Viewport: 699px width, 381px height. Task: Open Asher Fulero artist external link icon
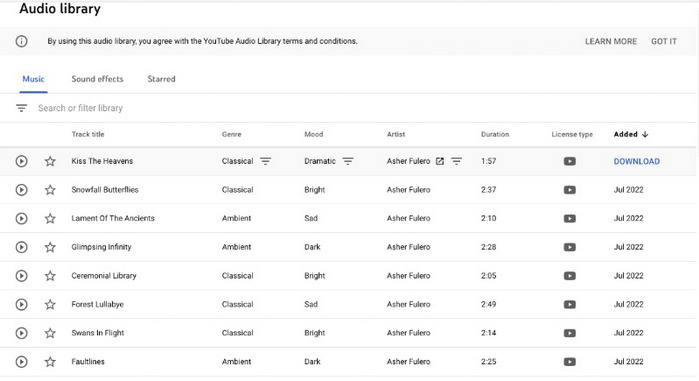point(440,161)
